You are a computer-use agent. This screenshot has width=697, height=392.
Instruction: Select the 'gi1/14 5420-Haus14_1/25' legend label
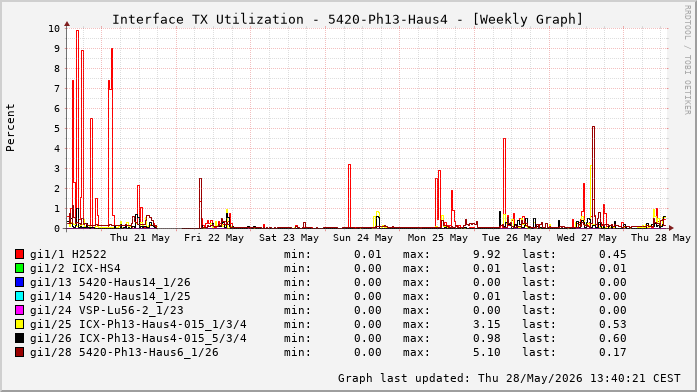tap(110, 296)
